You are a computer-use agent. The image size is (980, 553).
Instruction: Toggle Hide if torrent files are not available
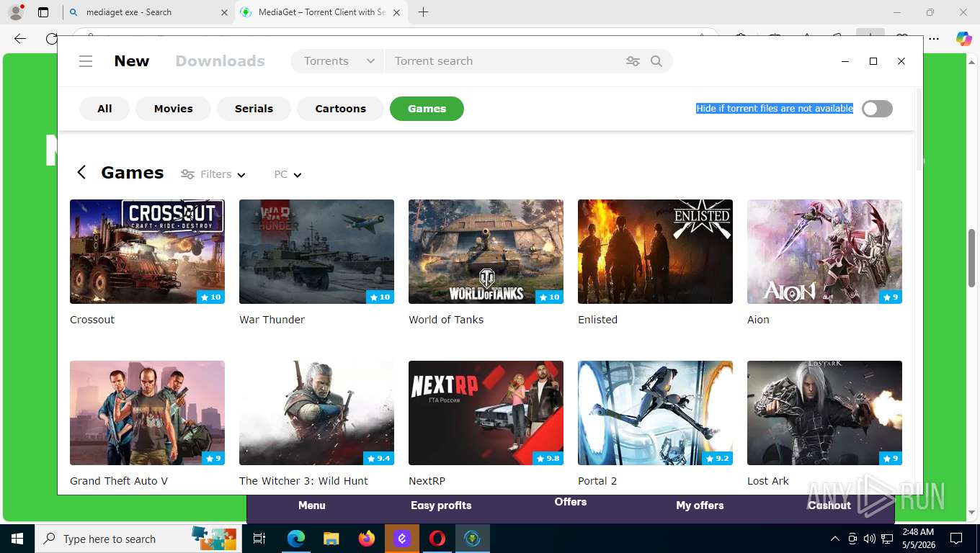point(877,109)
